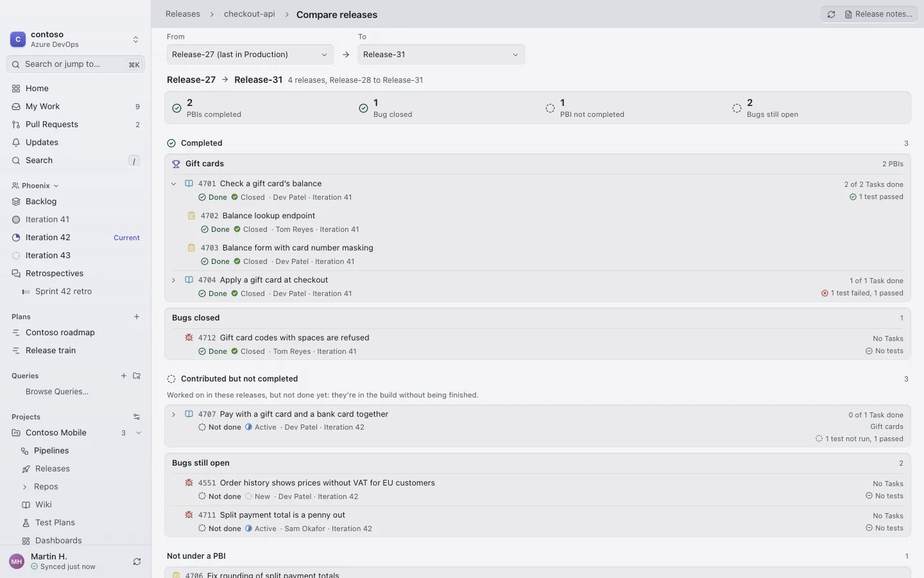
Task: Open Search item in sidebar
Action: pos(76,161)
